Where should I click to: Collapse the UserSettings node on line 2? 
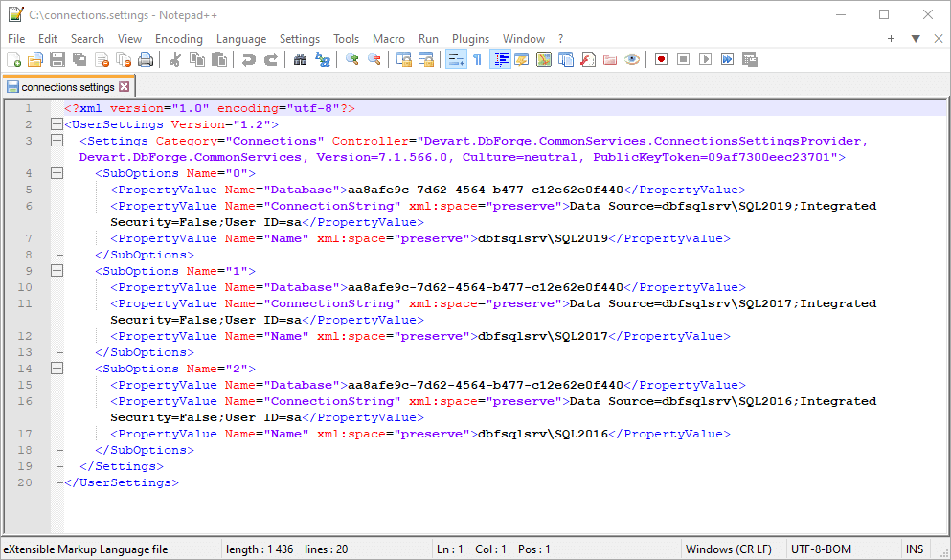click(57, 124)
